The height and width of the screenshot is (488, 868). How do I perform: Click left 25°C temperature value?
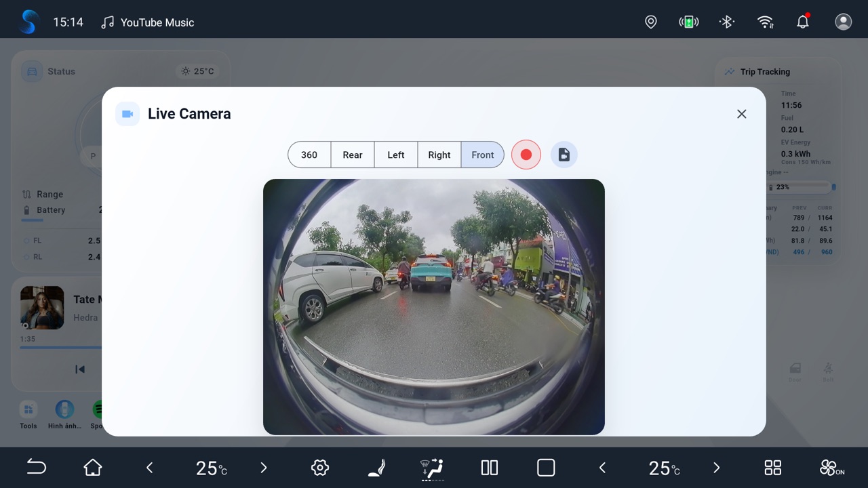(211, 468)
